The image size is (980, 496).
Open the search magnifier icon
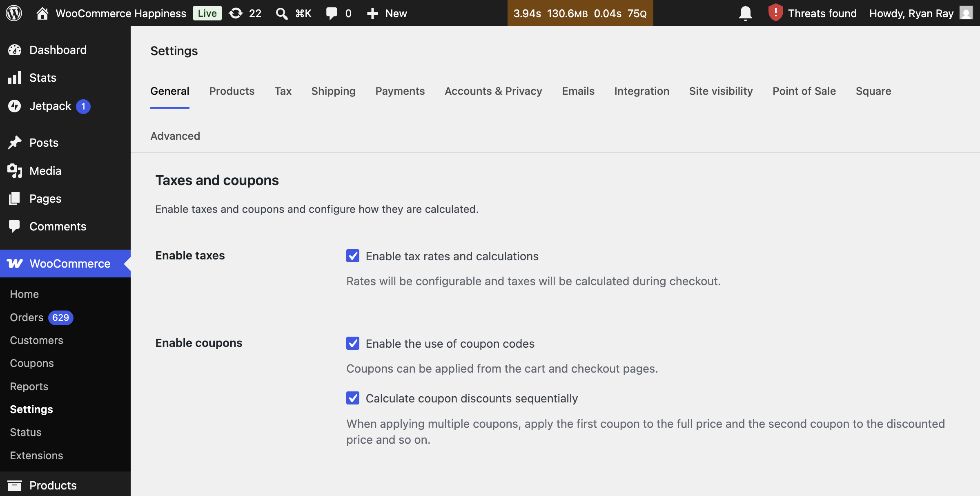[x=281, y=13]
